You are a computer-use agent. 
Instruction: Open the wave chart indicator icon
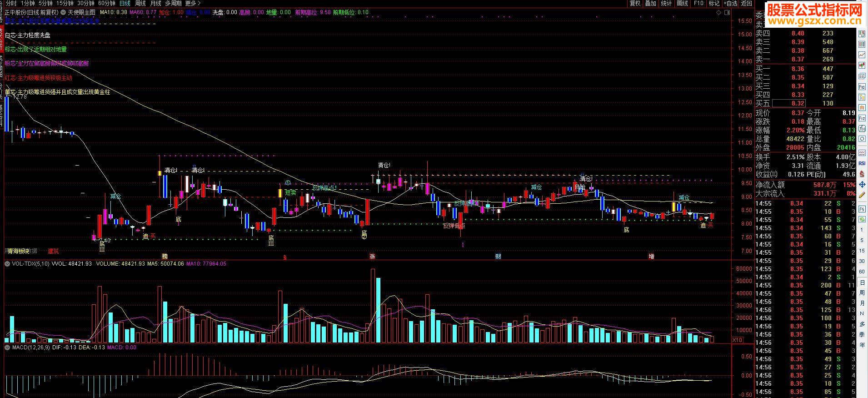(862, 153)
